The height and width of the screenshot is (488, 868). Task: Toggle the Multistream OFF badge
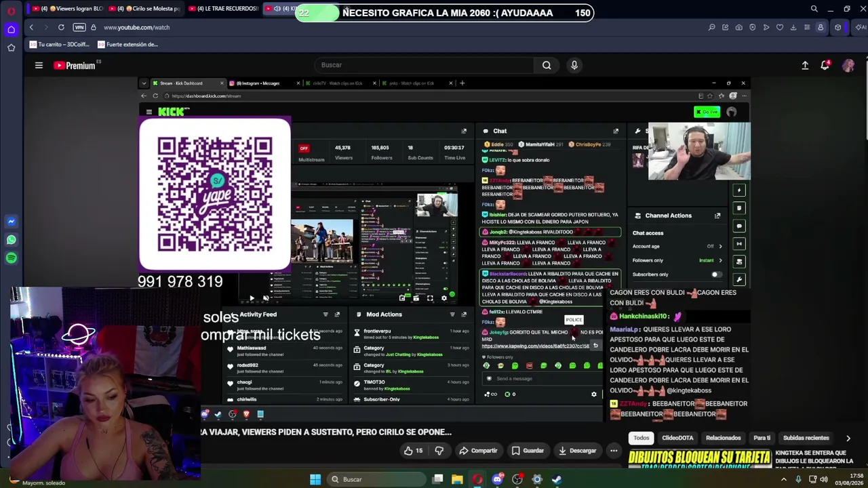pyautogui.click(x=304, y=148)
